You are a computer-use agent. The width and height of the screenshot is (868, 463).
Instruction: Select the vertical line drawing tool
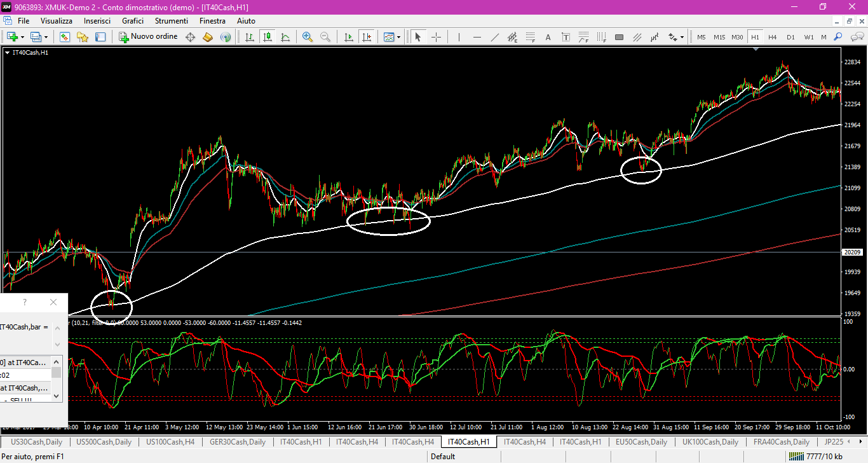pyautogui.click(x=459, y=37)
